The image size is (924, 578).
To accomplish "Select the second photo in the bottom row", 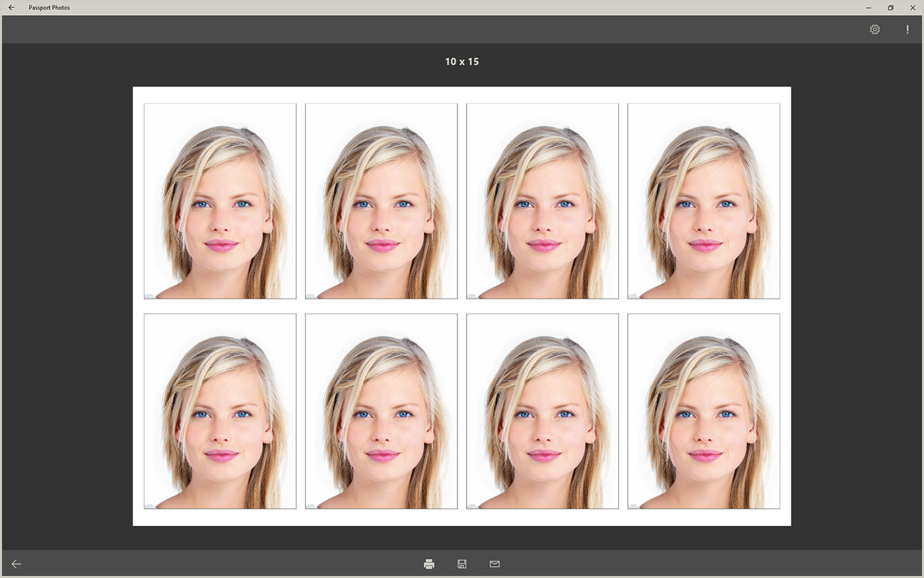I will 381,411.
